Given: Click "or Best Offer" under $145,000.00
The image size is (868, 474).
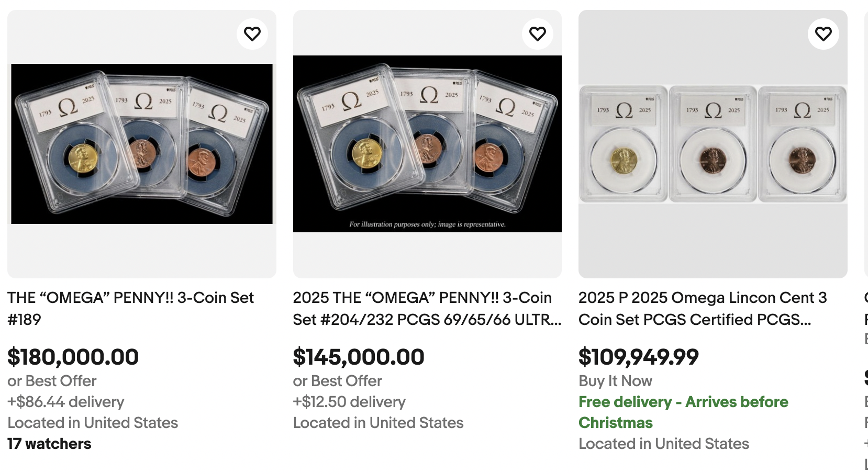Looking at the screenshot, I should [x=337, y=381].
